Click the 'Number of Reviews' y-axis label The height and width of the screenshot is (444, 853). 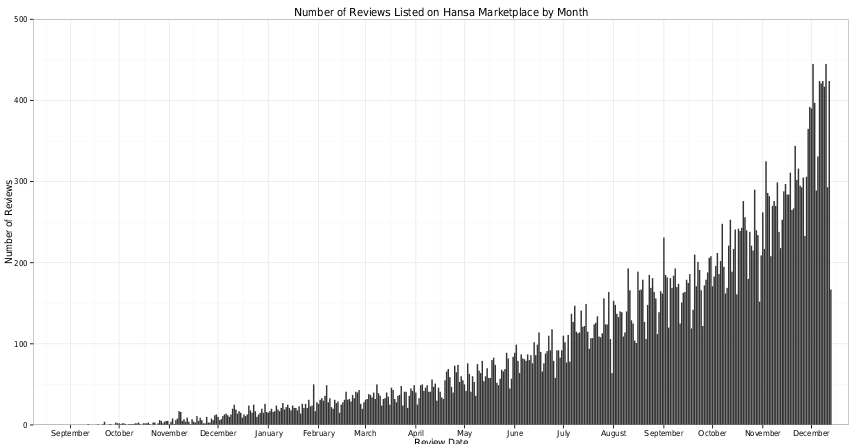[10, 221]
